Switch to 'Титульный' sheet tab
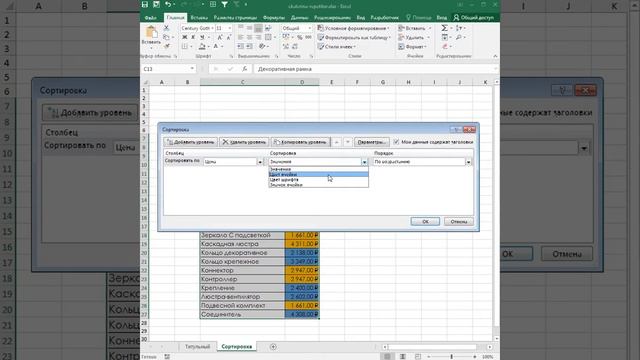 pyautogui.click(x=198, y=347)
